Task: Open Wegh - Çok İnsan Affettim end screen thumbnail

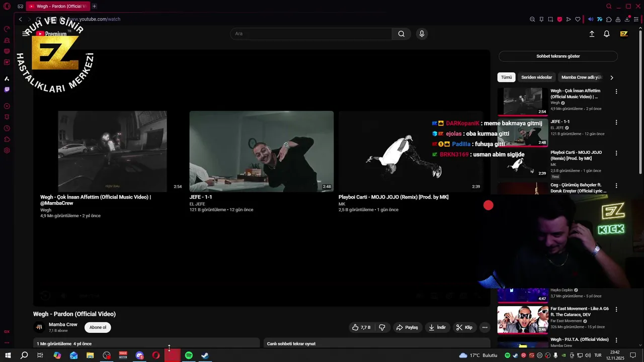Action: point(112,151)
